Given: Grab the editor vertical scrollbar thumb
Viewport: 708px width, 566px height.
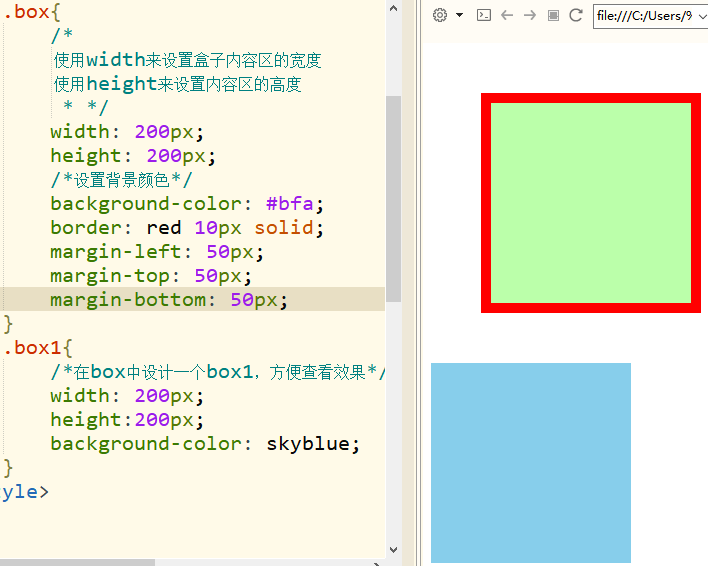Looking at the screenshot, I should [393, 199].
